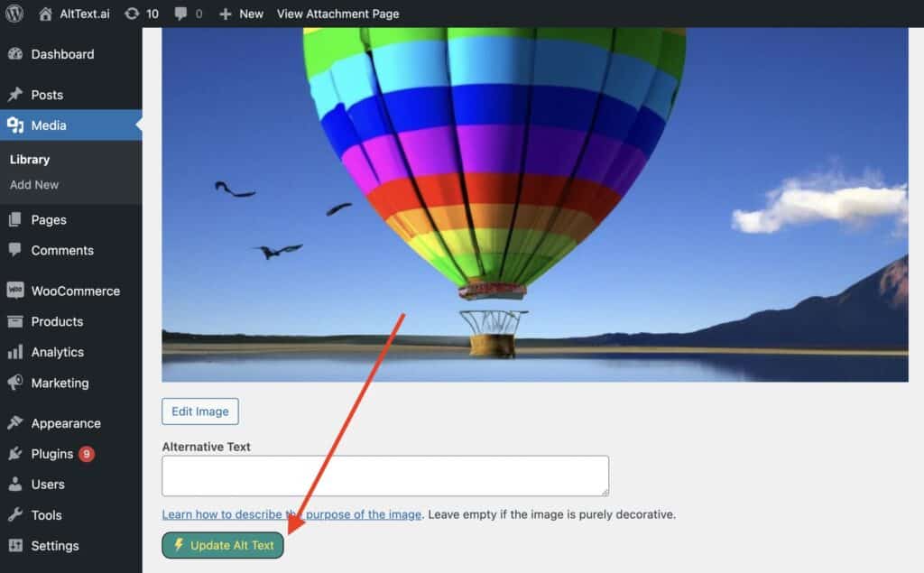Open Add New under Media
Screen dimensions: 924x573
click(x=34, y=184)
